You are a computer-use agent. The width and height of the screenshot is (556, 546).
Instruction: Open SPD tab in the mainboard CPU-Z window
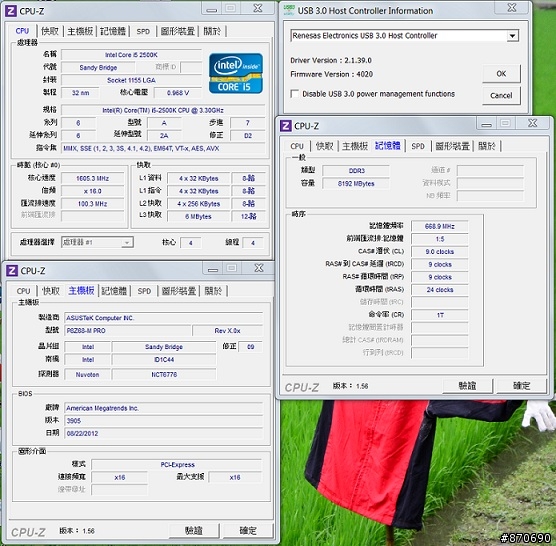(144, 291)
